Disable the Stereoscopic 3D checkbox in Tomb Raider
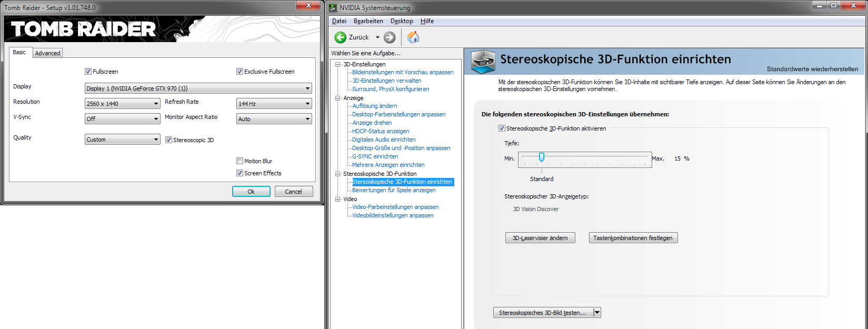The width and height of the screenshot is (868, 329). (168, 140)
